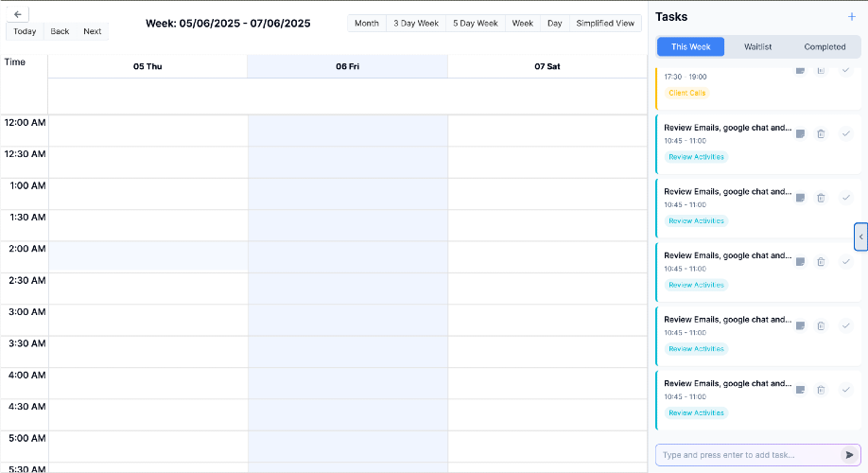Add a new task with the plus icon
Screen dimensions: 868x473
click(851, 17)
